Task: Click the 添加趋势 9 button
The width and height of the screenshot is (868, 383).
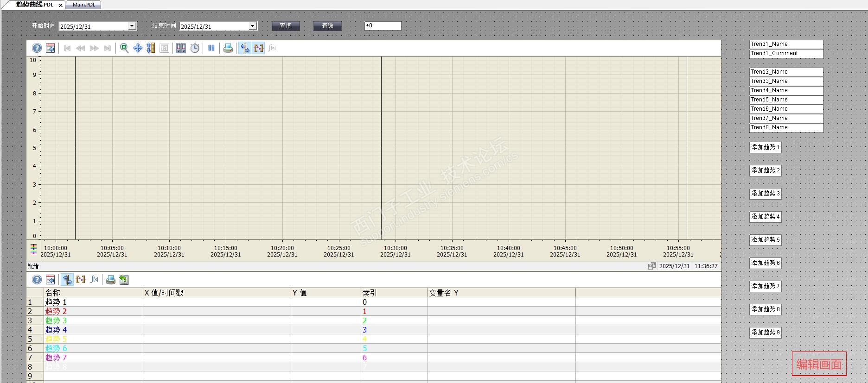Action: pos(766,333)
